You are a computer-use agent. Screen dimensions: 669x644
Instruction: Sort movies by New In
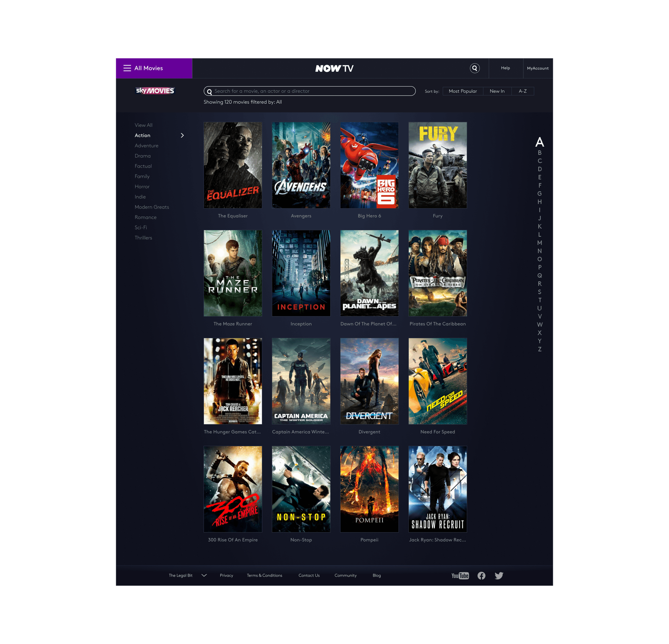(x=497, y=91)
